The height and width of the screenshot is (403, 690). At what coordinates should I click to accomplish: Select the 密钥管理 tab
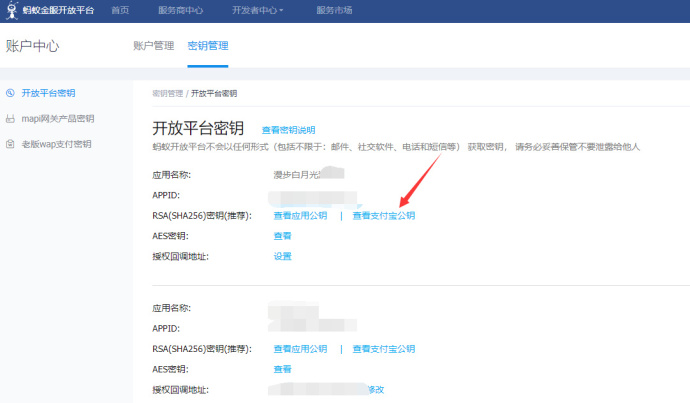pyautogui.click(x=208, y=45)
